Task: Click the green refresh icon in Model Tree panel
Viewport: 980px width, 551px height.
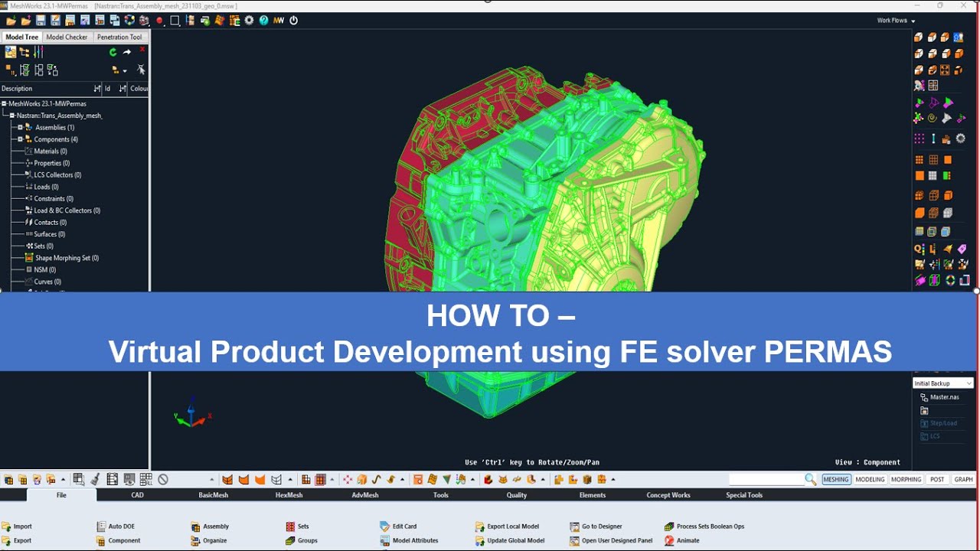Action: click(x=113, y=52)
